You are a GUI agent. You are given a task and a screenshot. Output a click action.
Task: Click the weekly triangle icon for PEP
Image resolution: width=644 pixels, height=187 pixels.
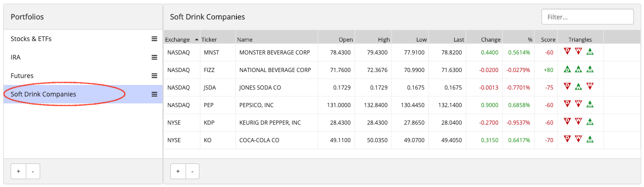coord(578,104)
